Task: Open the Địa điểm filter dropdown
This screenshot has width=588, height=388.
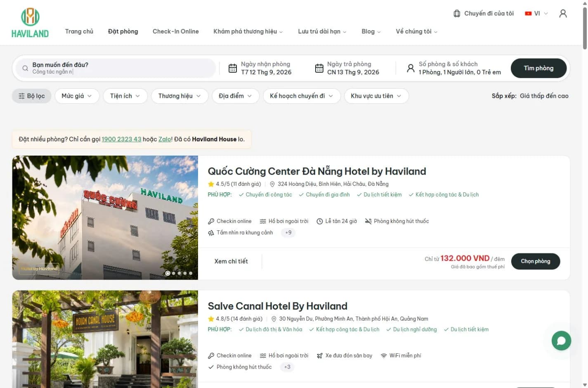Action: [235, 96]
